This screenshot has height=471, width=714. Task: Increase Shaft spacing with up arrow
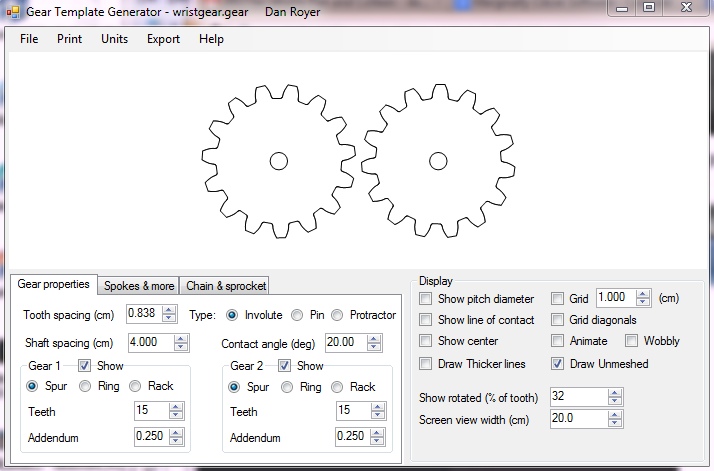(x=181, y=339)
